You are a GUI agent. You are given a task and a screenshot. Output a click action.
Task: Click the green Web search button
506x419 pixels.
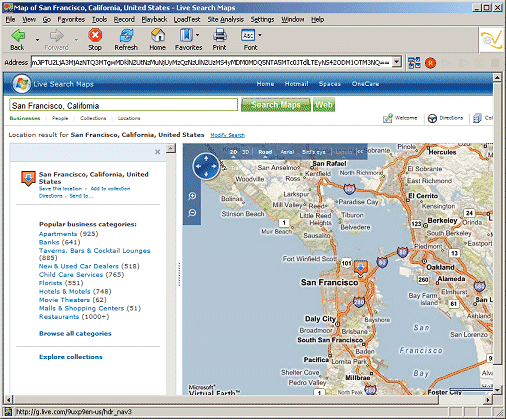point(324,105)
